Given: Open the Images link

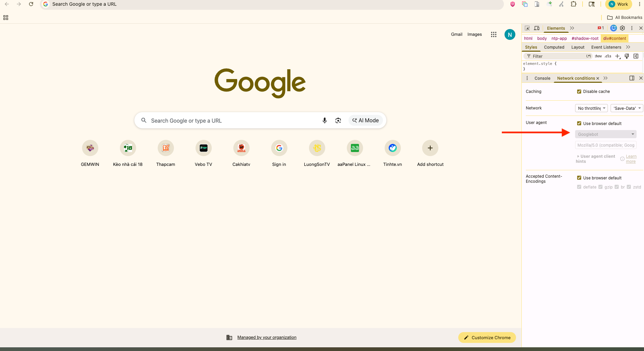Looking at the screenshot, I should (x=474, y=34).
